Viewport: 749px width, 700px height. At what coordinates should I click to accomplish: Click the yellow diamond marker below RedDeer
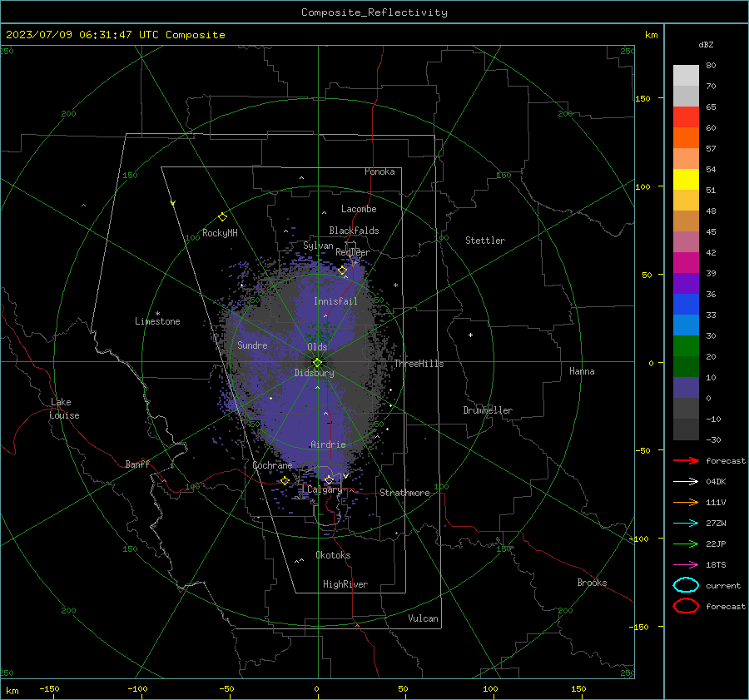click(x=343, y=271)
